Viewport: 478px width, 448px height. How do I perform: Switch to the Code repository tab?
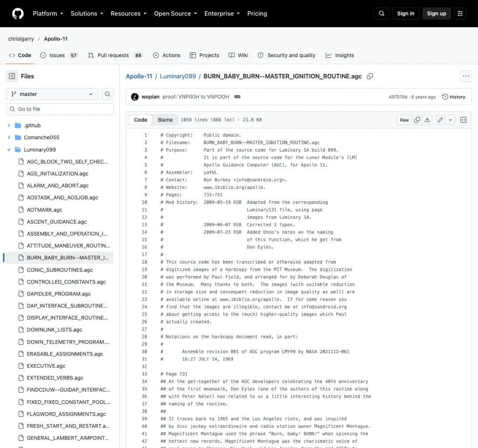coord(20,55)
